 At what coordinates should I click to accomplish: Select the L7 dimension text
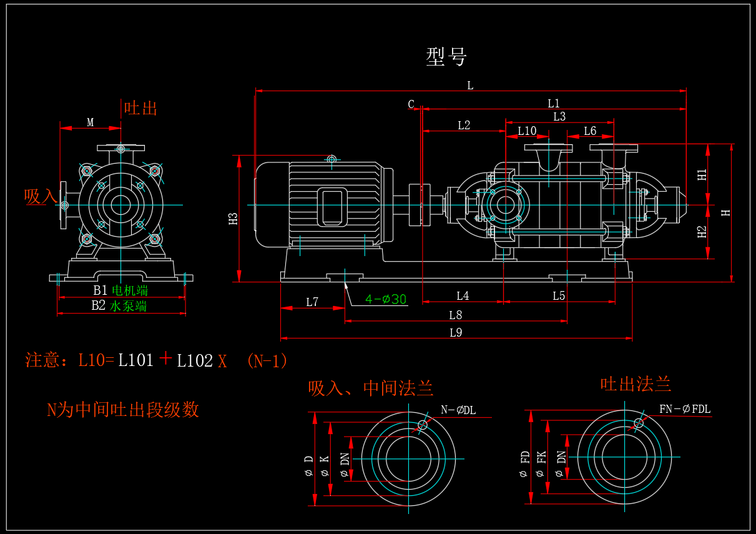(x=312, y=302)
